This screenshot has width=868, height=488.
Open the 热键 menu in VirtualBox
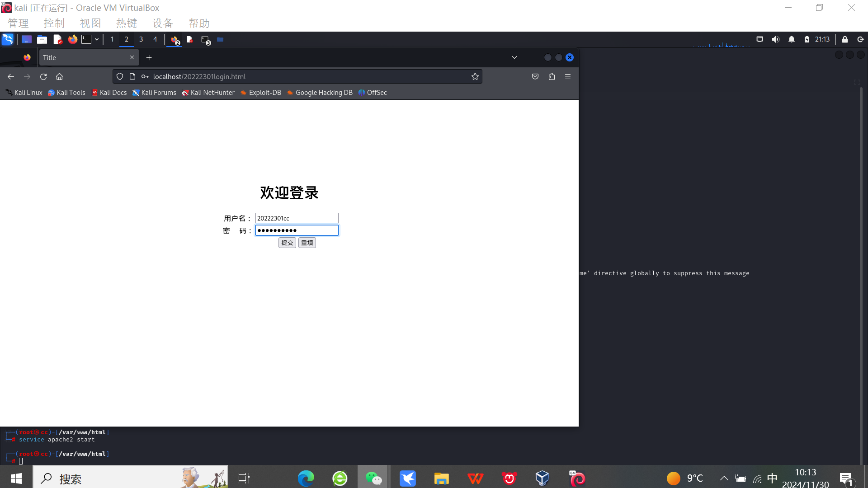pyautogui.click(x=127, y=23)
